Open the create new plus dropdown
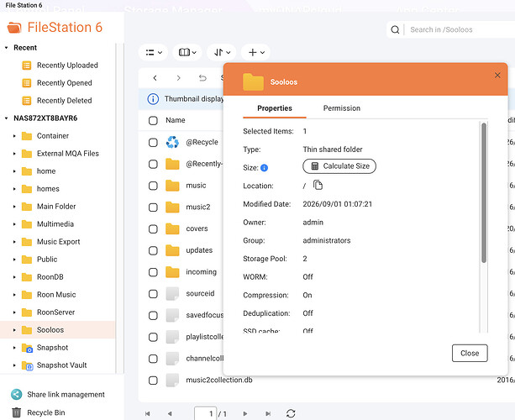 (256, 53)
